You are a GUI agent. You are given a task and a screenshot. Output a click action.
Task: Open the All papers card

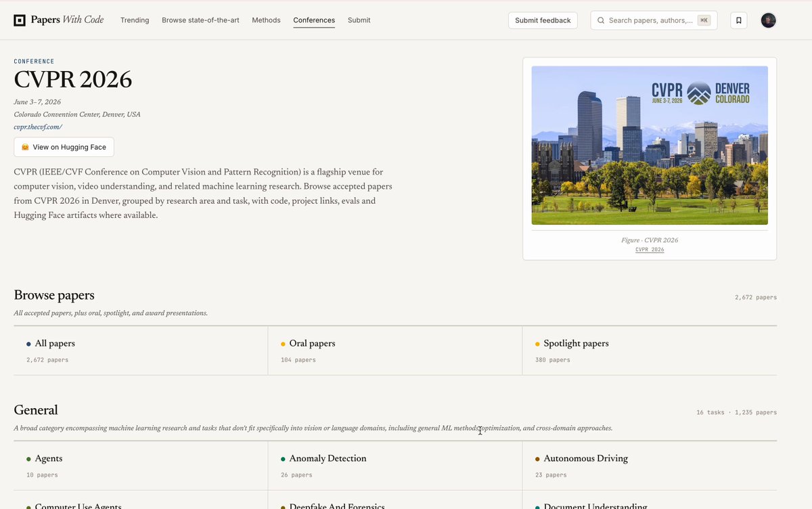141,351
